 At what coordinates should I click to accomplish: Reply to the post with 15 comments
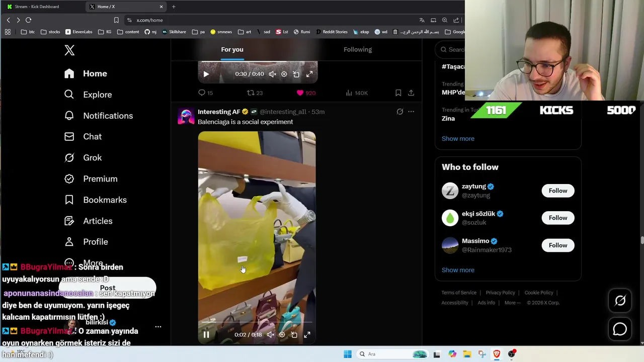pos(205,93)
